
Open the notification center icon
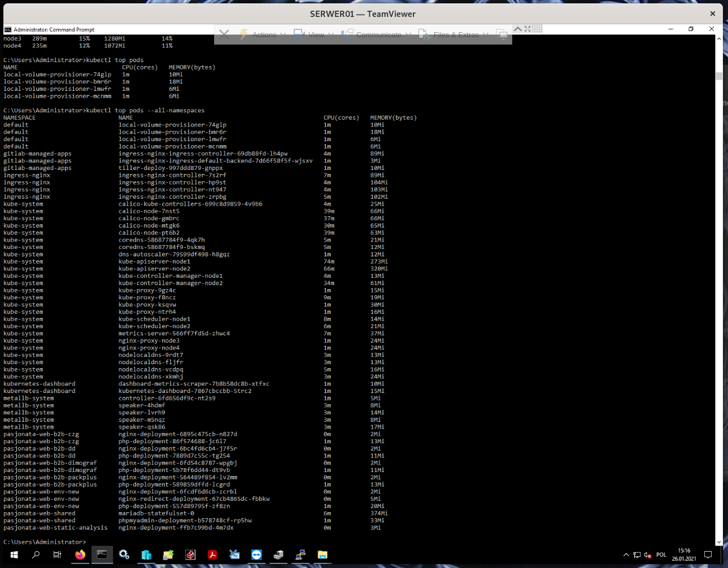click(708, 555)
